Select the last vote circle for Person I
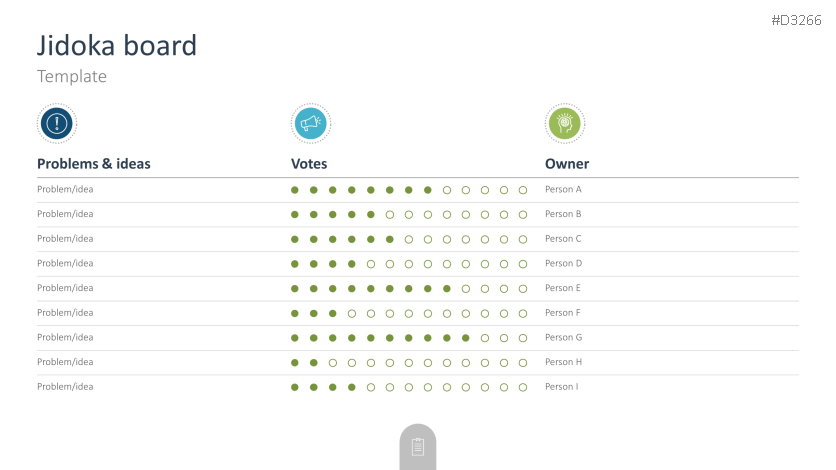The width and height of the screenshot is (836, 470). tap(523, 387)
